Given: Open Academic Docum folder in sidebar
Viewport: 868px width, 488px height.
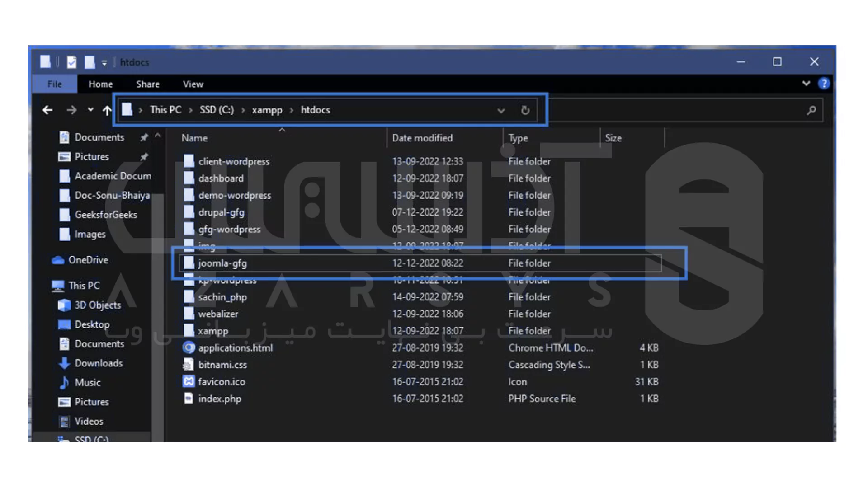Looking at the screenshot, I should tap(113, 176).
